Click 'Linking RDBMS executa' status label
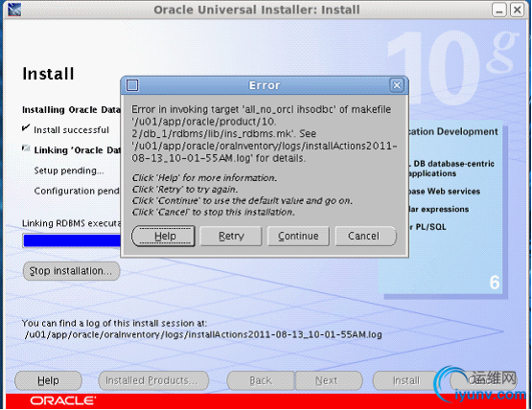The width and height of the screenshot is (532, 410). tap(71, 223)
